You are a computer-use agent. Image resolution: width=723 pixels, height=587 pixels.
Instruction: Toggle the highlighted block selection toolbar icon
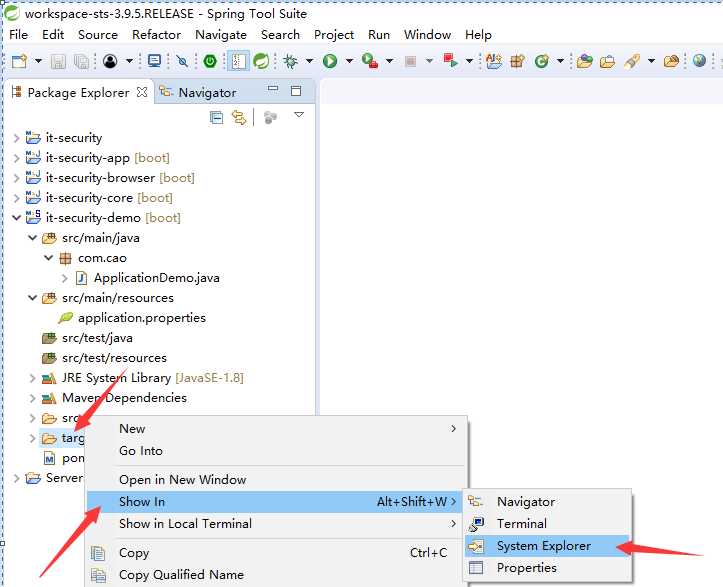pos(238,61)
